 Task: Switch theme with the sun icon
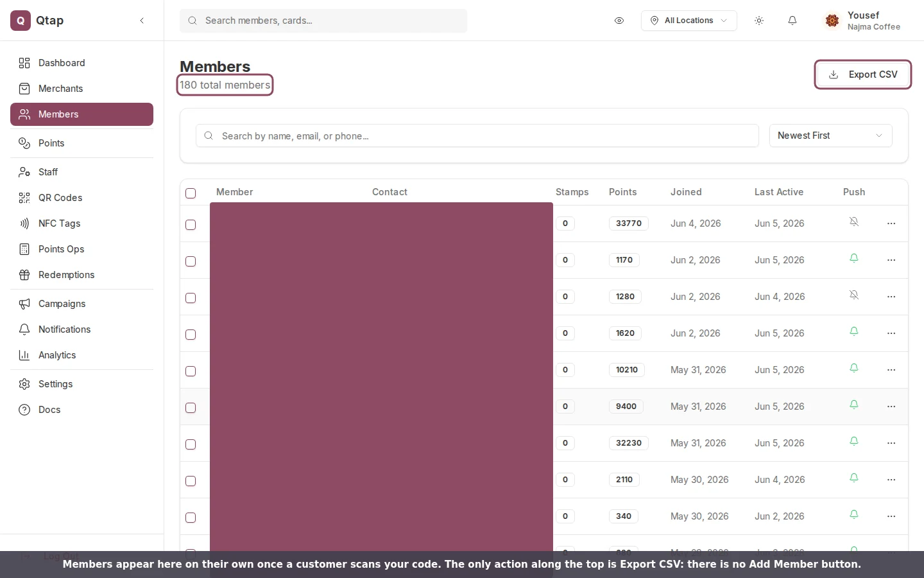[x=759, y=21]
